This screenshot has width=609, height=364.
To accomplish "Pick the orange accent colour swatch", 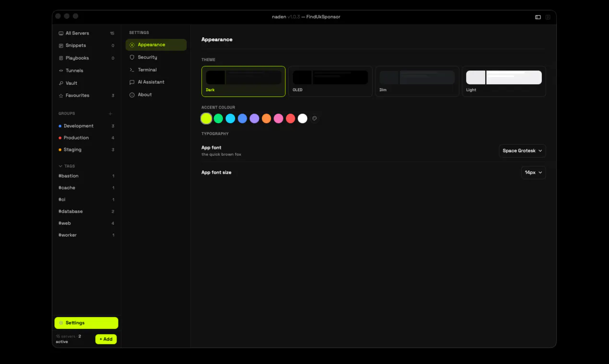I will pos(266,118).
